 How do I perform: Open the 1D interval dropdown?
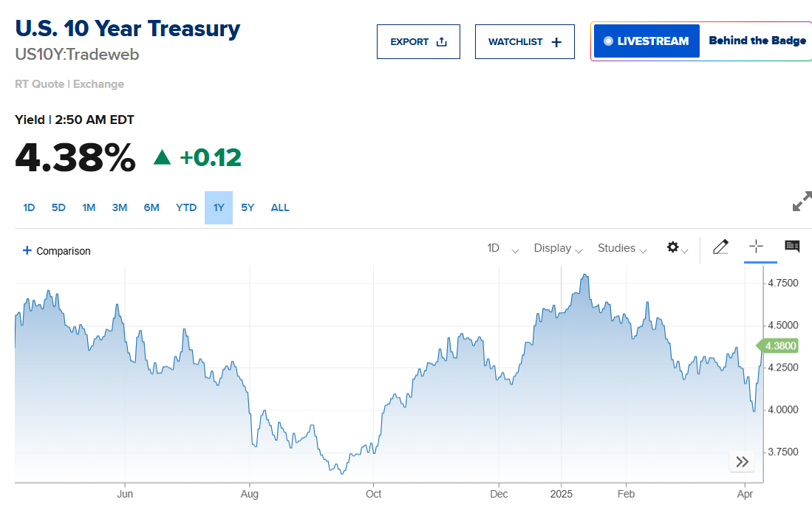(x=502, y=248)
